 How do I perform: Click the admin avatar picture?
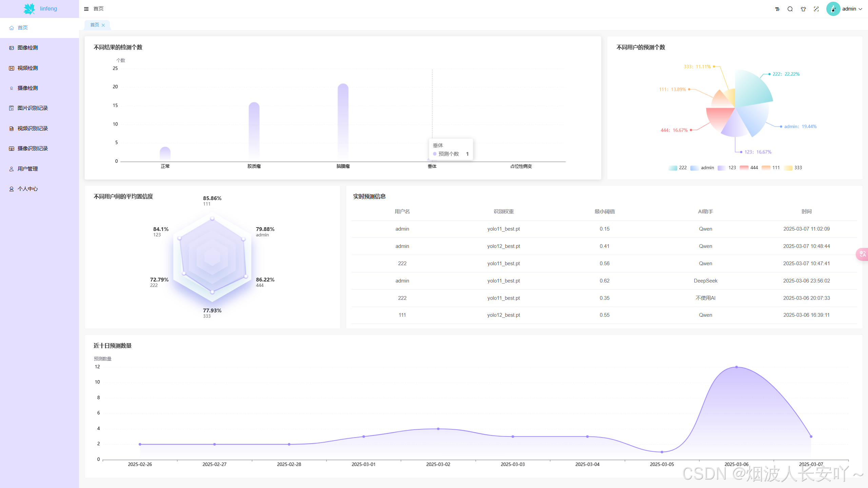click(833, 9)
